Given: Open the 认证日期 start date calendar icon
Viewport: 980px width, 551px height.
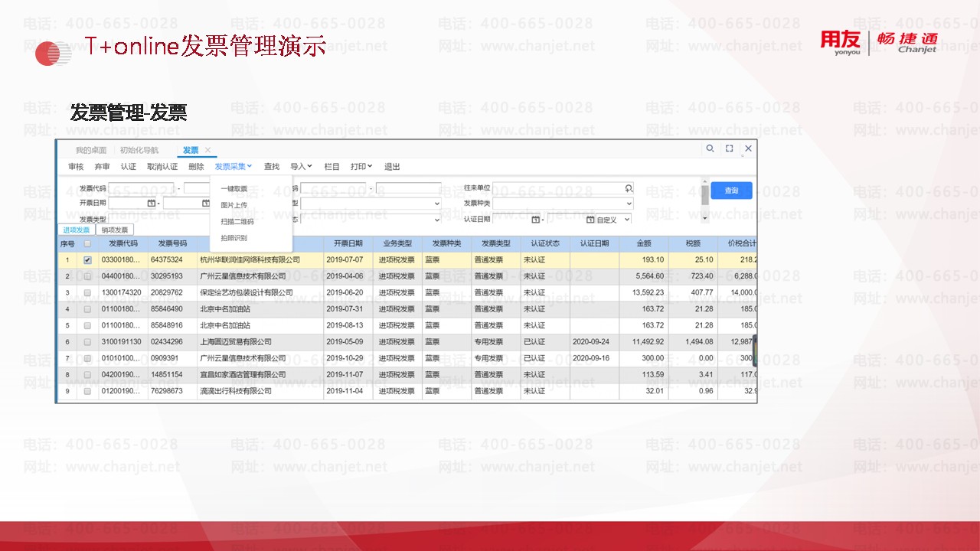Looking at the screenshot, I should (x=536, y=219).
